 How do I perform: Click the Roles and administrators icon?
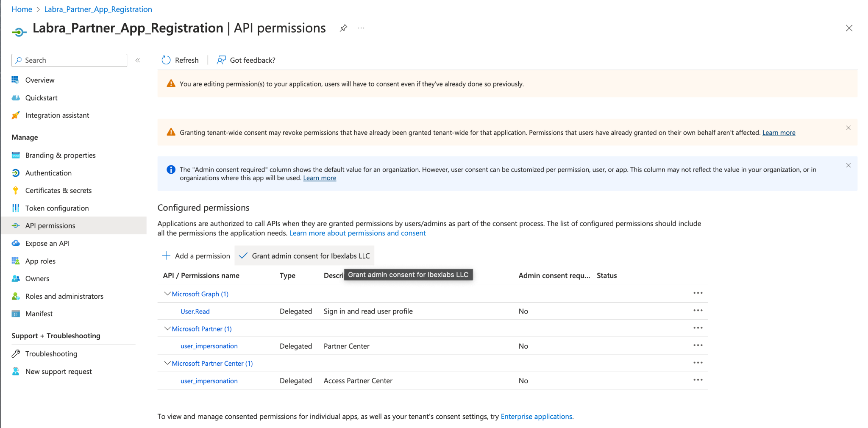(x=16, y=296)
